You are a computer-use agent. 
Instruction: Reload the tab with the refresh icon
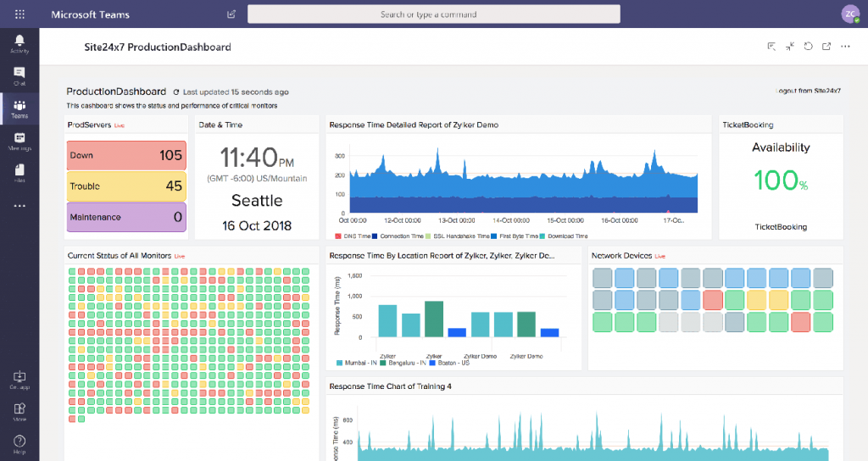pyautogui.click(x=808, y=47)
